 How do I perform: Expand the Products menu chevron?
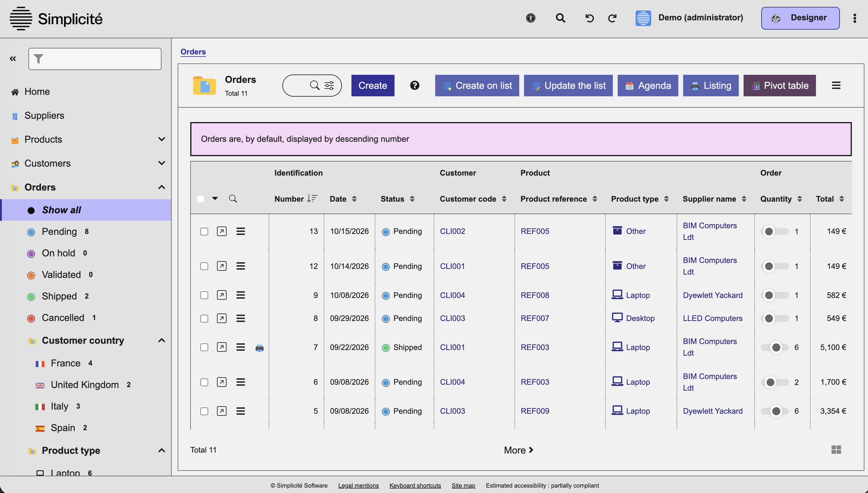162,139
